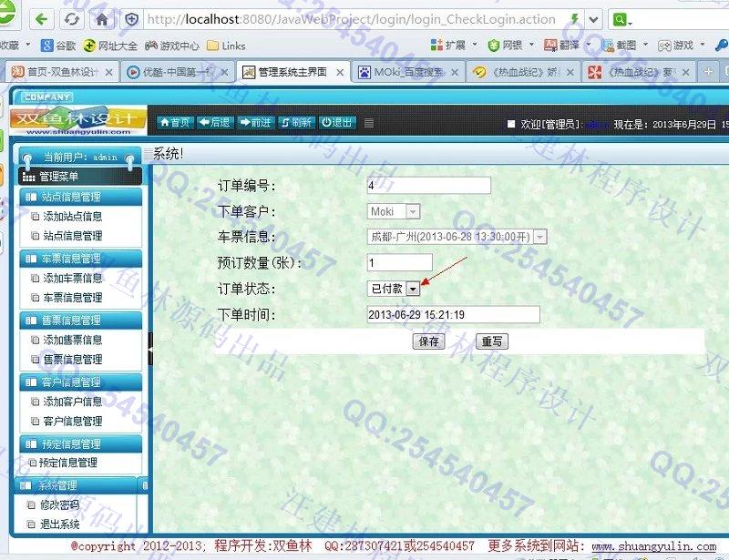Expand the 客户信息管理 menu section
This screenshot has width=729, height=560.
81,382
